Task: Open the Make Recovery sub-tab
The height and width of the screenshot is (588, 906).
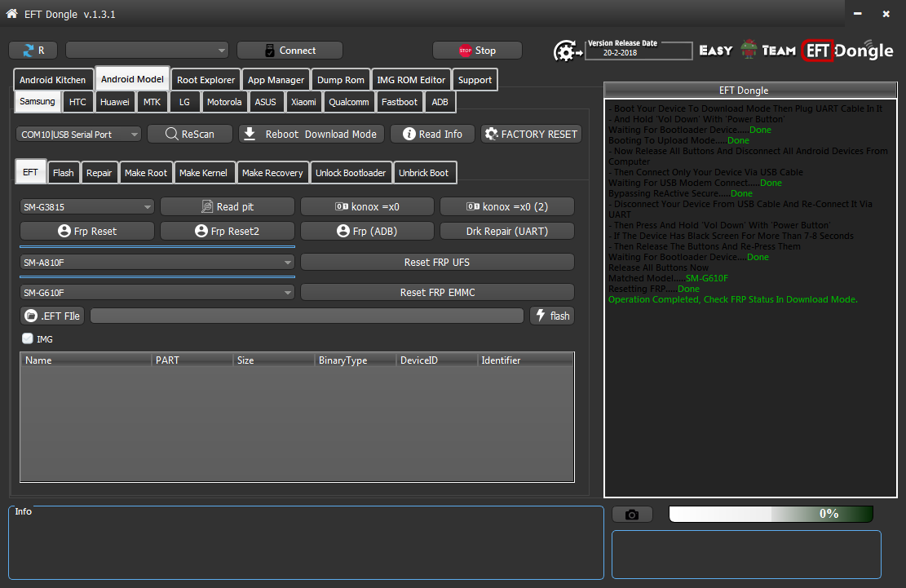Action: 272,173
